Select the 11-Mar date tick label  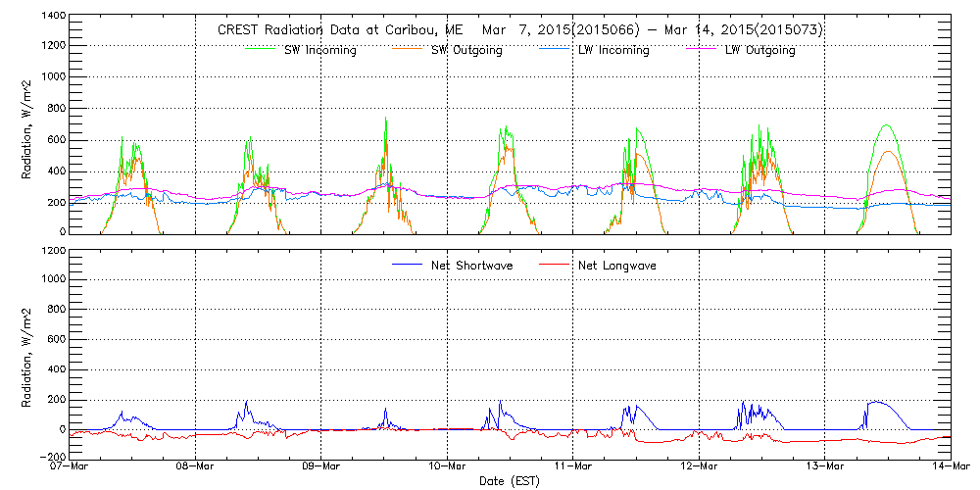point(573,467)
